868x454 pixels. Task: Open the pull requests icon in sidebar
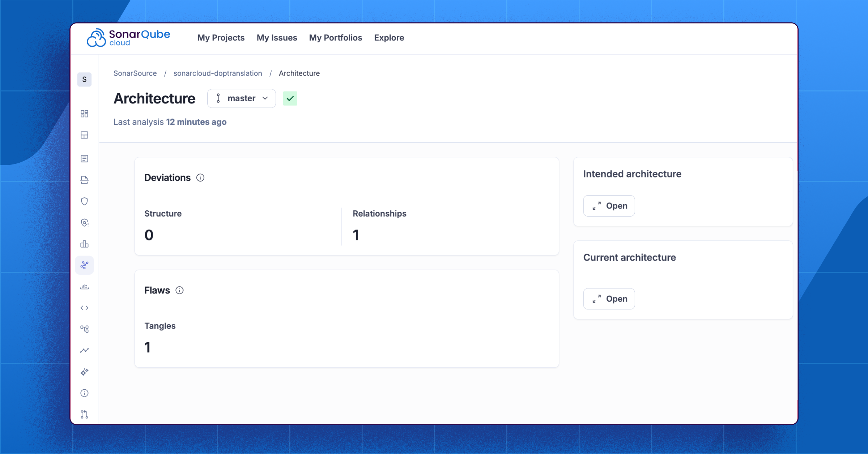[x=84, y=414]
